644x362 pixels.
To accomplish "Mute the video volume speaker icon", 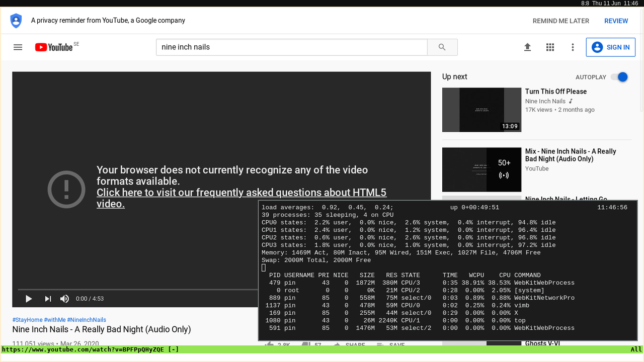I will (x=64, y=299).
